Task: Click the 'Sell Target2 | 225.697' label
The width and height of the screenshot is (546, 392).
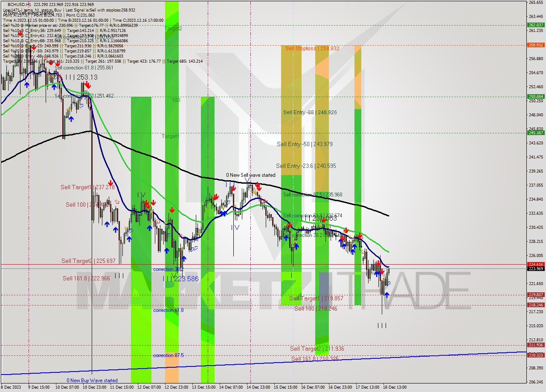Action: click(88, 261)
